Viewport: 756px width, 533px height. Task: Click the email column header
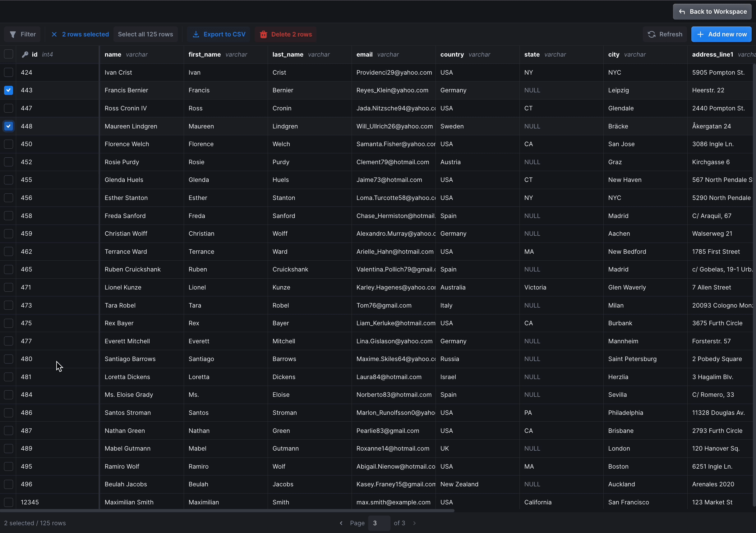394,54
